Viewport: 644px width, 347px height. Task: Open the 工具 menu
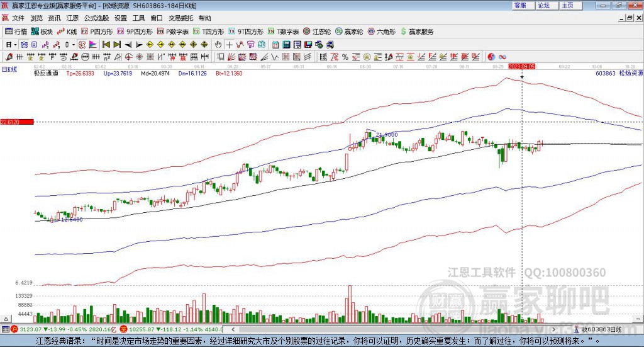138,18
